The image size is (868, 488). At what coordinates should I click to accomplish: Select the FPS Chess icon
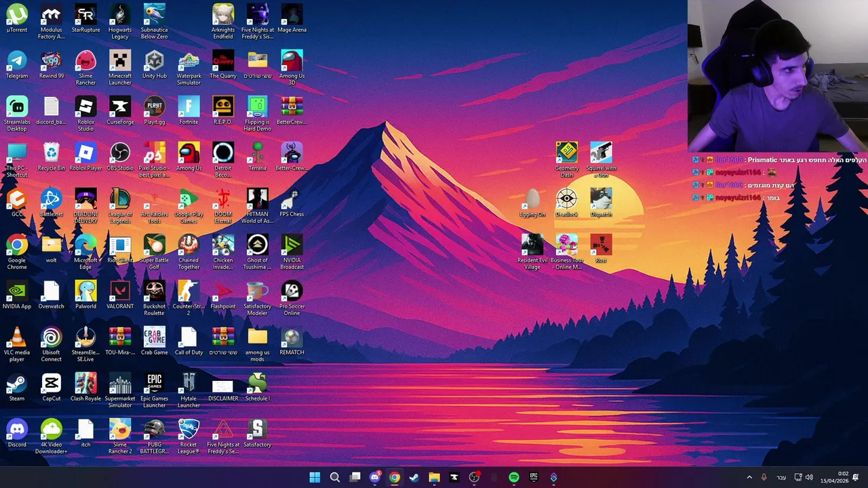[292, 203]
